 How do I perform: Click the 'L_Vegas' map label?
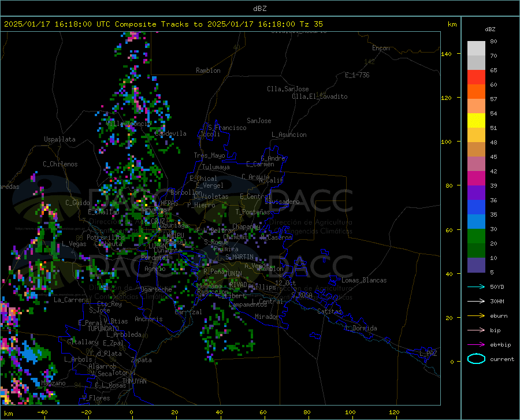(x=74, y=244)
